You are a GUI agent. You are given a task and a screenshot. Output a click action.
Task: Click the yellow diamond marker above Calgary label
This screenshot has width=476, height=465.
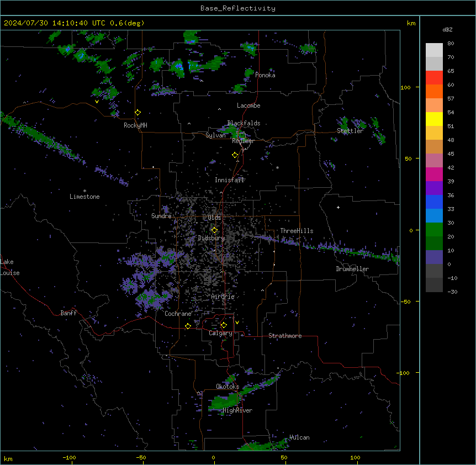[x=224, y=325]
